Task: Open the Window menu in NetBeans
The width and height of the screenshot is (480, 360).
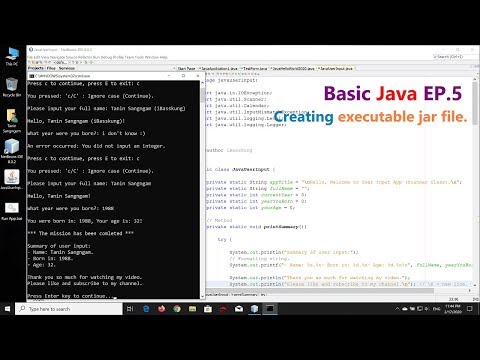Action: pos(152,57)
